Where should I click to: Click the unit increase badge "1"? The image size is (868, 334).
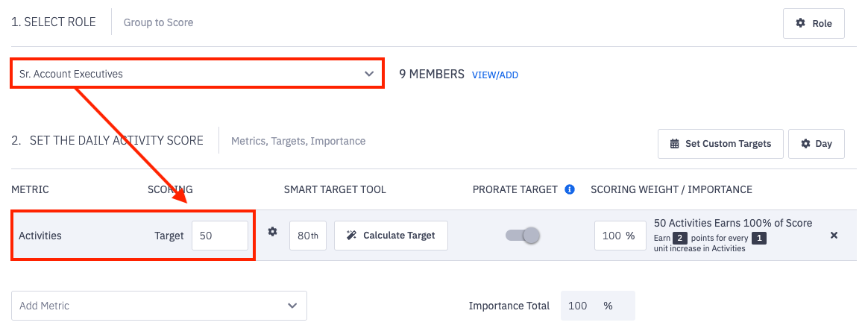tap(758, 239)
